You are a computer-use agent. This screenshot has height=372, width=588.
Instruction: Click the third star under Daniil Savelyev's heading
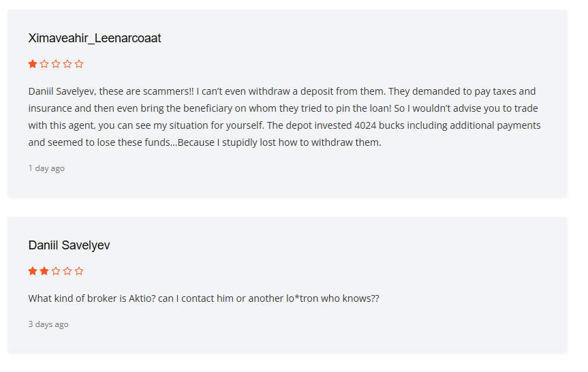click(56, 271)
